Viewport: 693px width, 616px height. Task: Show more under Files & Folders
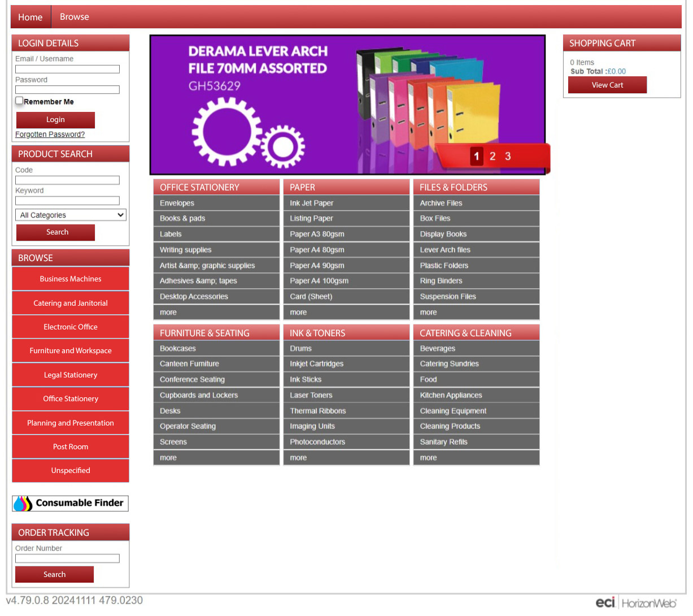(x=476, y=313)
